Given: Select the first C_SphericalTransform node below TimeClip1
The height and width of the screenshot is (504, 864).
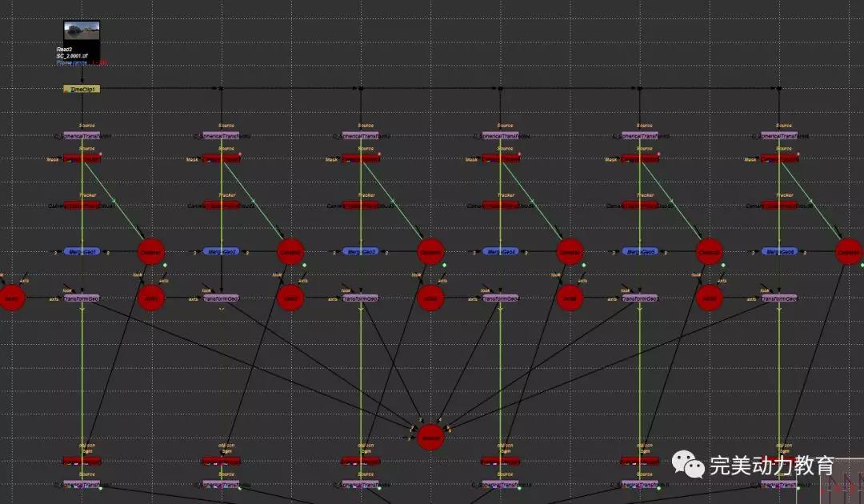Looking at the screenshot, I should 82,136.
